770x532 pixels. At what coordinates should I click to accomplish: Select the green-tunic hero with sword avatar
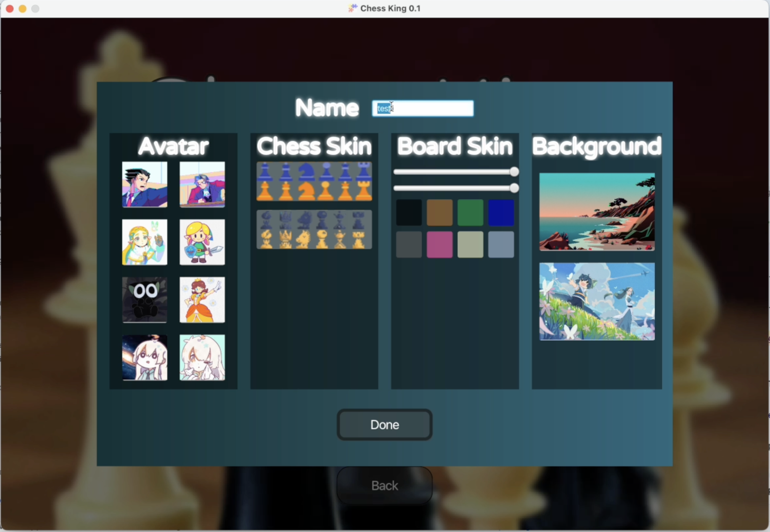click(x=202, y=242)
